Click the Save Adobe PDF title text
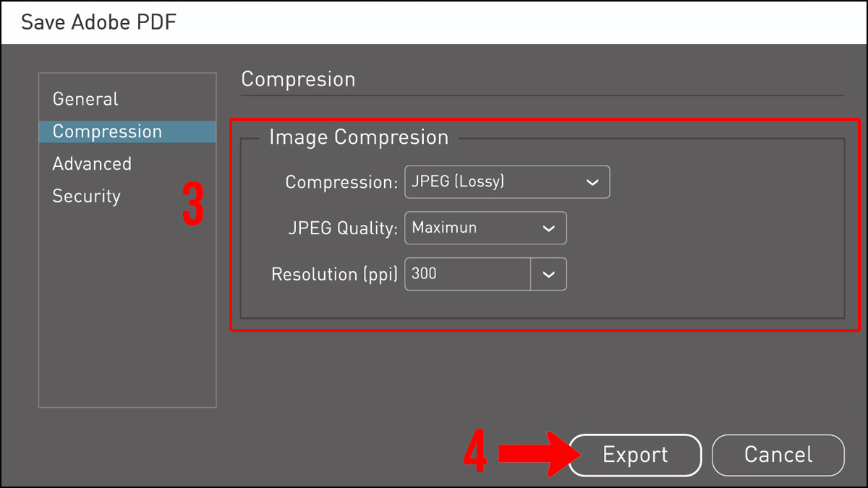Image resolution: width=868 pixels, height=488 pixels. tap(99, 22)
